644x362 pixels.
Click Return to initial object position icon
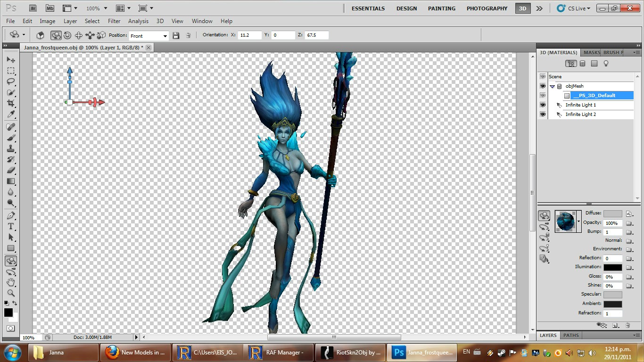tap(41, 35)
